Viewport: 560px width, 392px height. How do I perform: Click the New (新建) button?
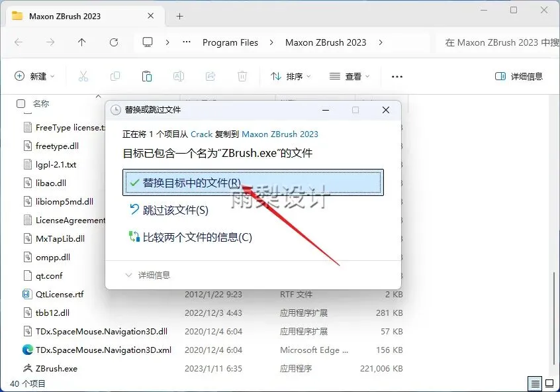(x=34, y=76)
